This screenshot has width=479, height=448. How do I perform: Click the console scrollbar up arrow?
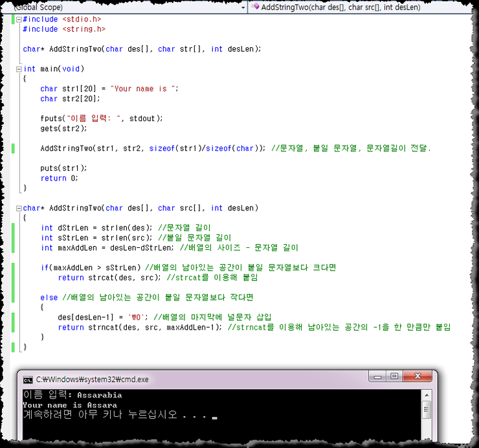[x=427, y=396]
